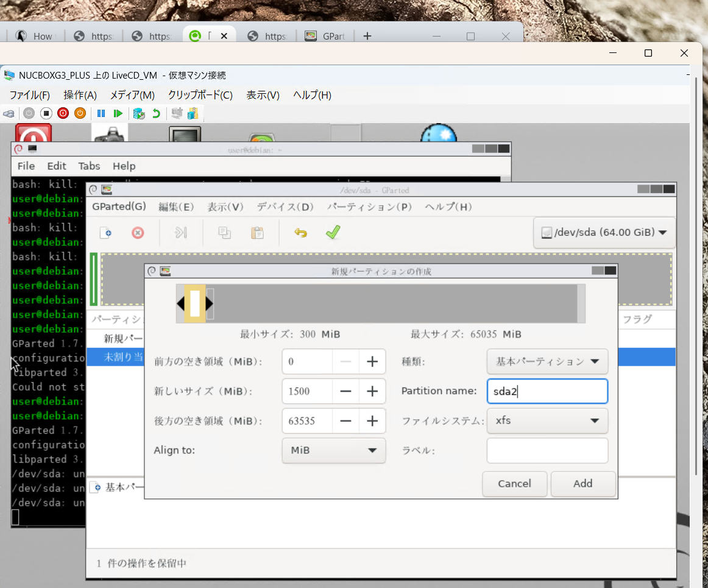Undo last operation with yellow arrow icon
This screenshot has height=588, width=708.
(x=301, y=233)
